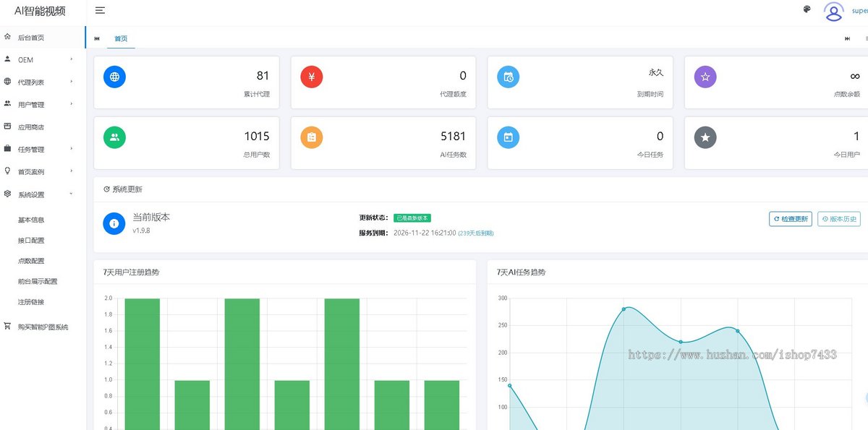
Task: Click the 检查更新 button
Action: (791, 219)
